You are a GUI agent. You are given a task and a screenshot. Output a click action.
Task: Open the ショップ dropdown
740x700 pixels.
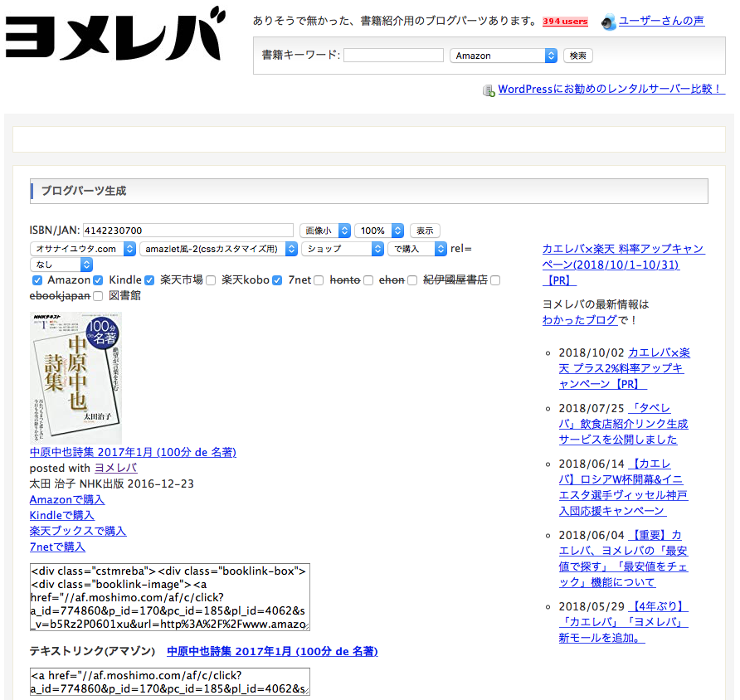pyautogui.click(x=343, y=249)
